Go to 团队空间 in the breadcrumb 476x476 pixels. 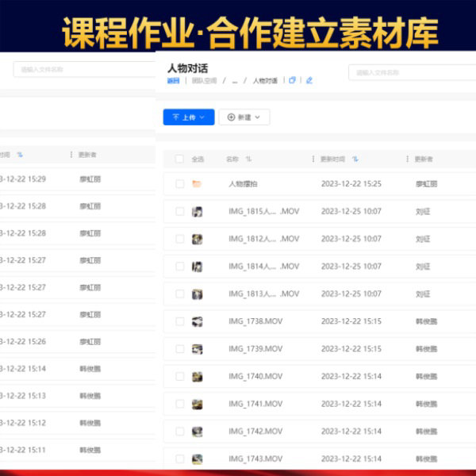(205, 80)
